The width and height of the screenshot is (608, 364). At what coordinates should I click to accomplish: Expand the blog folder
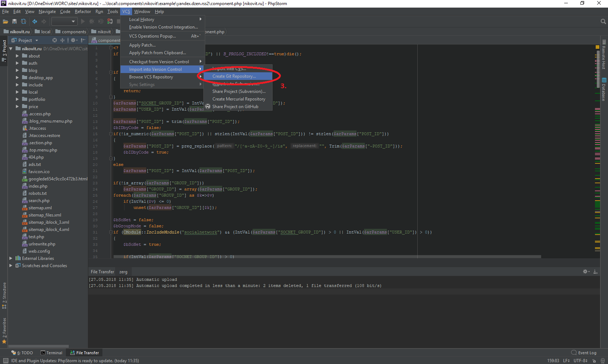(17, 70)
